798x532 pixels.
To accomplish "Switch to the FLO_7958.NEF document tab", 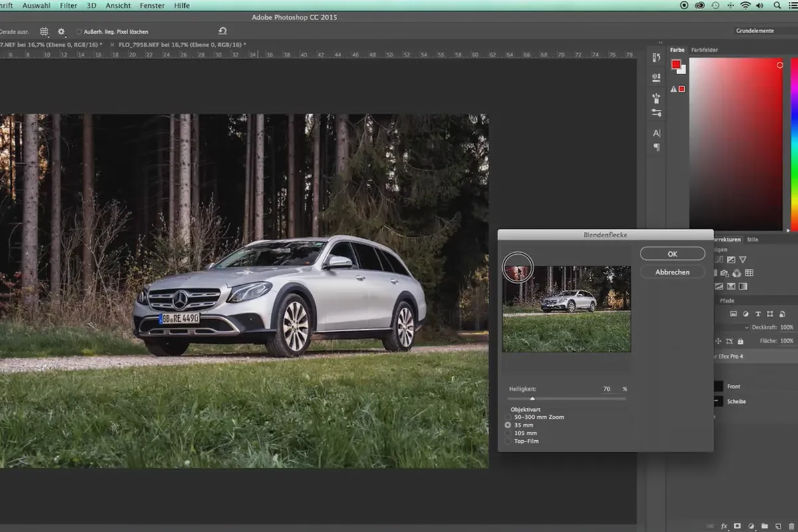I will [182, 45].
